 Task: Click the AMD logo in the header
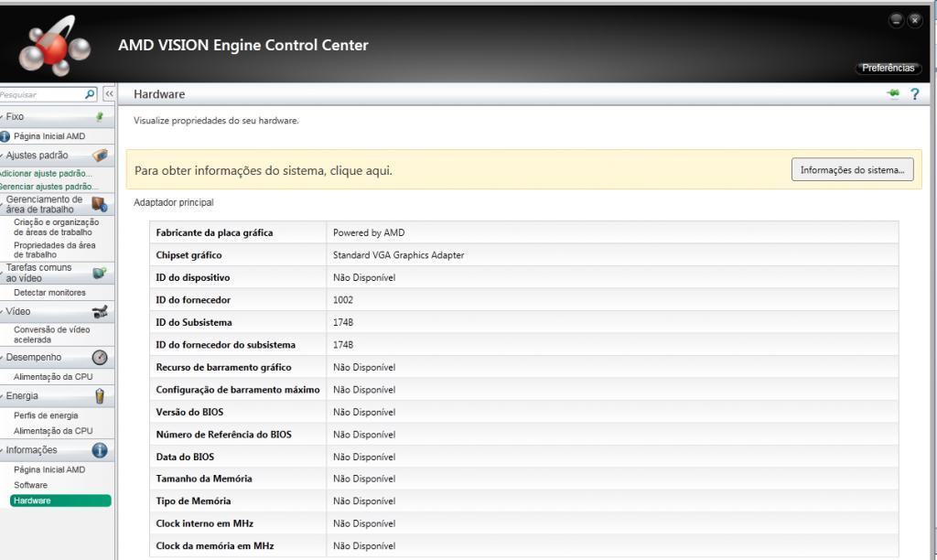[54, 46]
